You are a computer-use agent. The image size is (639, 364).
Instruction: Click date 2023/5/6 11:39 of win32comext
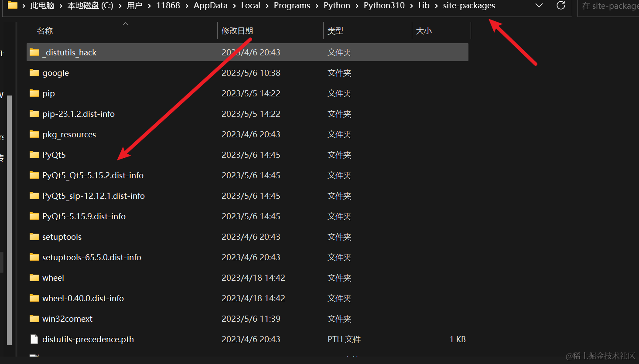pyautogui.click(x=251, y=319)
